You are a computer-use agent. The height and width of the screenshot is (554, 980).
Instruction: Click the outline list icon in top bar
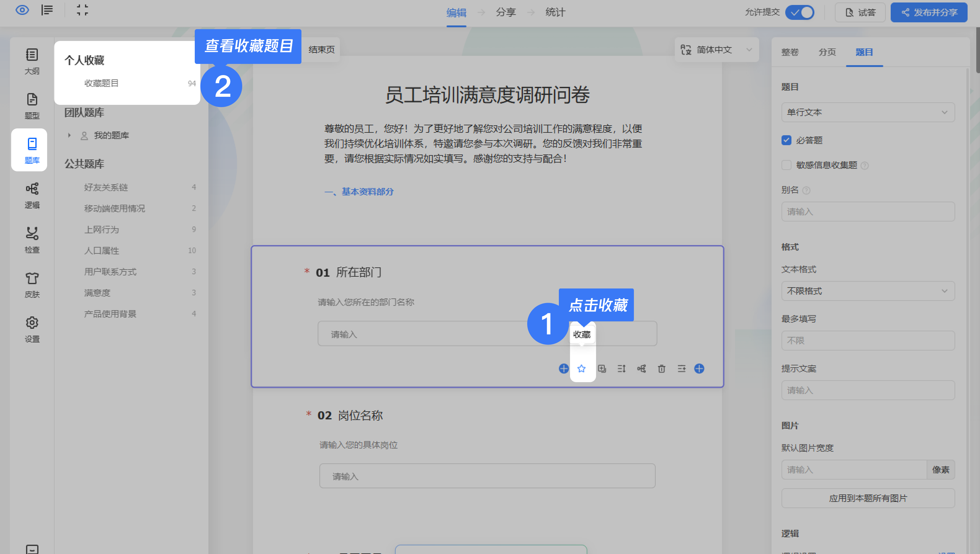(47, 10)
